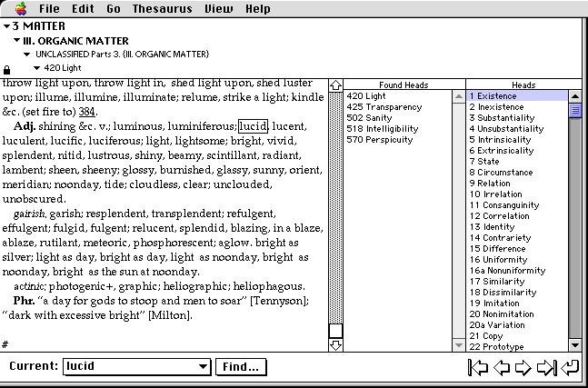Select 18 Dissimilarity head
Viewport: 588px width, 388px height.
coord(517,292)
